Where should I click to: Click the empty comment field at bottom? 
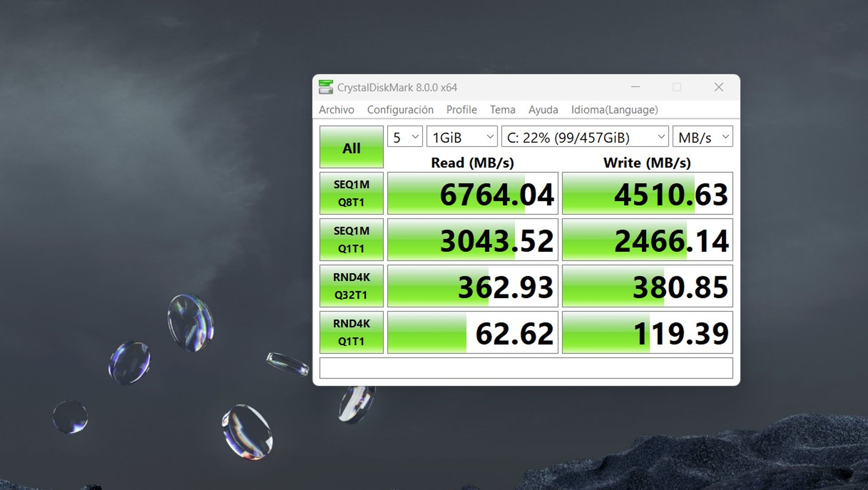(x=526, y=368)
